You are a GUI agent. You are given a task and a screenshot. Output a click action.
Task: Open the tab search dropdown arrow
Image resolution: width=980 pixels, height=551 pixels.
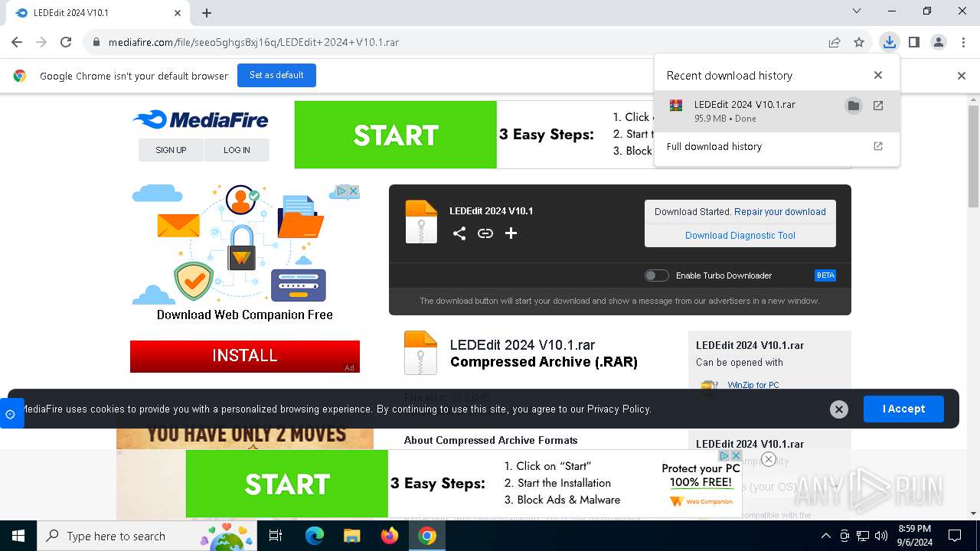pos(857,11)
